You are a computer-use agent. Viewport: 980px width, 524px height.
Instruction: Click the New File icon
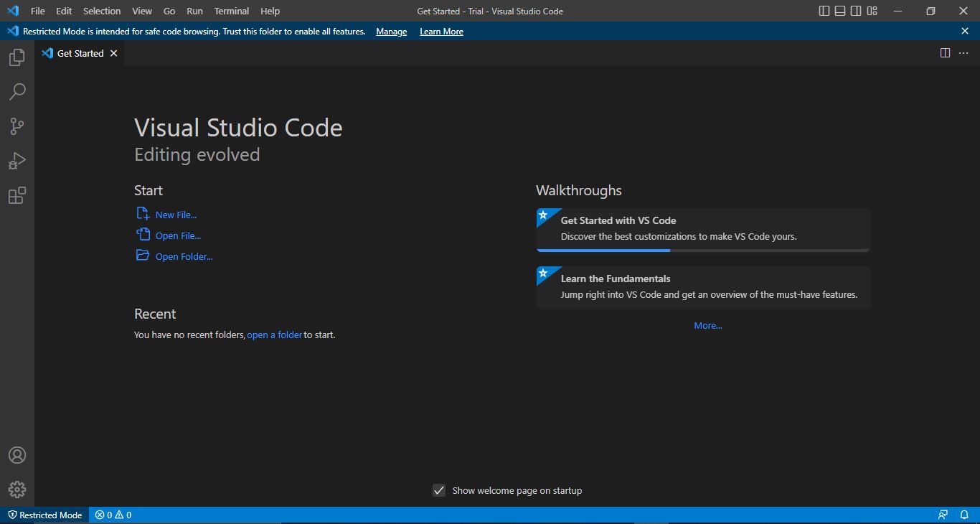click(x=143, y=214)
